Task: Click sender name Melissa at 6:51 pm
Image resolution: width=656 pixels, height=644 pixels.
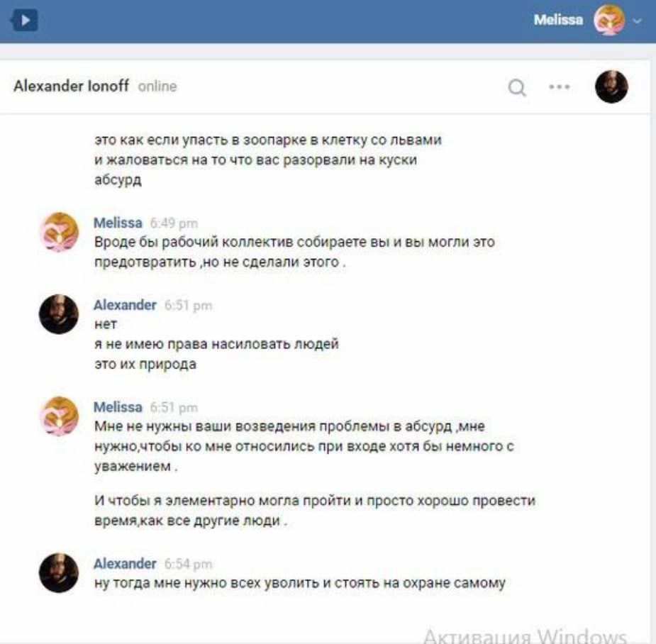Action: point(118,406)
